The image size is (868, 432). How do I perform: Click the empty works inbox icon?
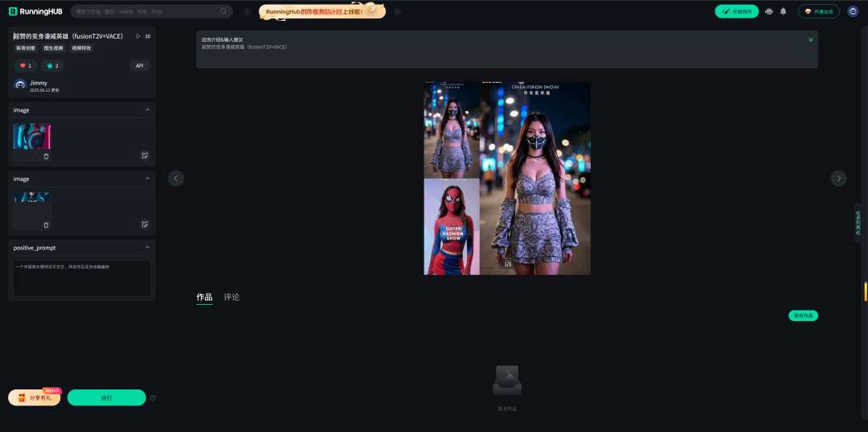click(x=507, y=381)
